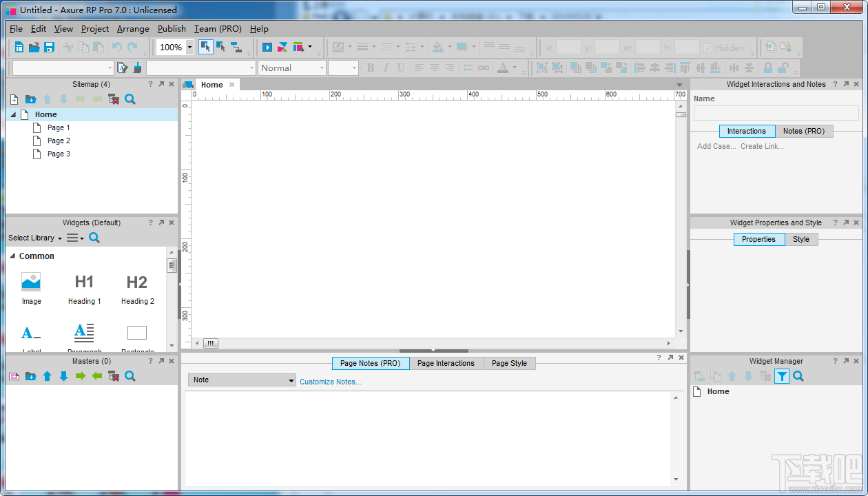Search masters in the Masters panel
868x496 pixels.
coord(130,376)
